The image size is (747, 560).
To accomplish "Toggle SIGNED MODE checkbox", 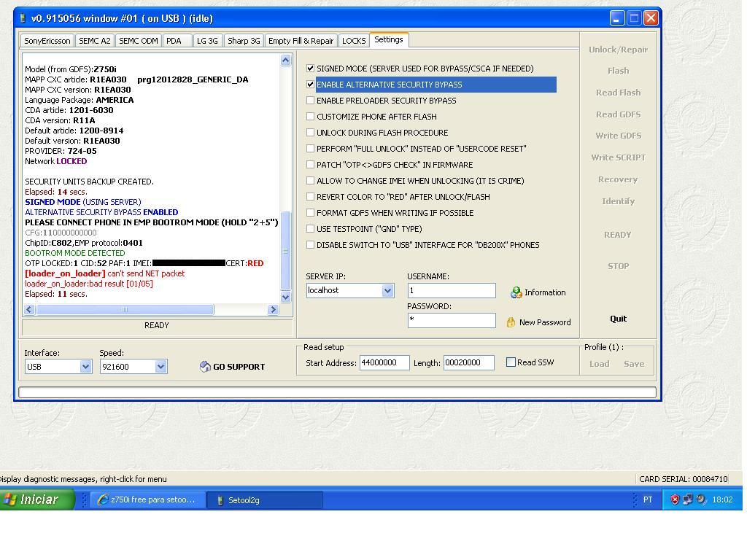I will pyautogui.click(x=310, y=69).
